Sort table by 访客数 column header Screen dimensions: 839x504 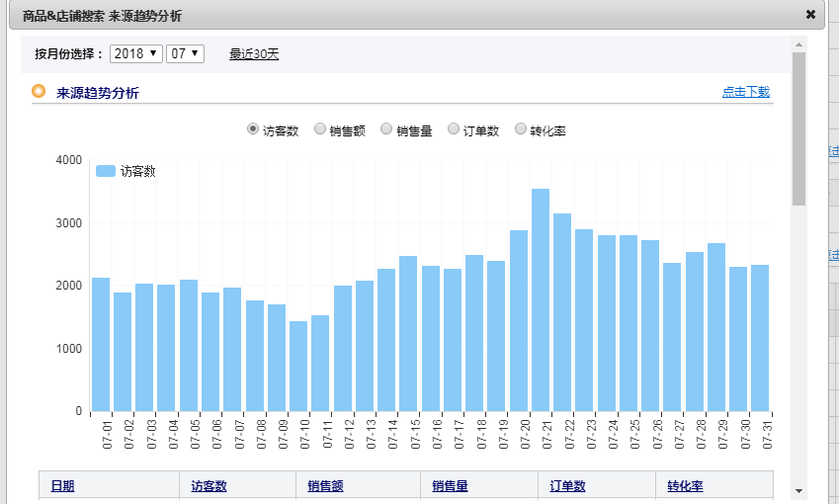pos(209,486)
